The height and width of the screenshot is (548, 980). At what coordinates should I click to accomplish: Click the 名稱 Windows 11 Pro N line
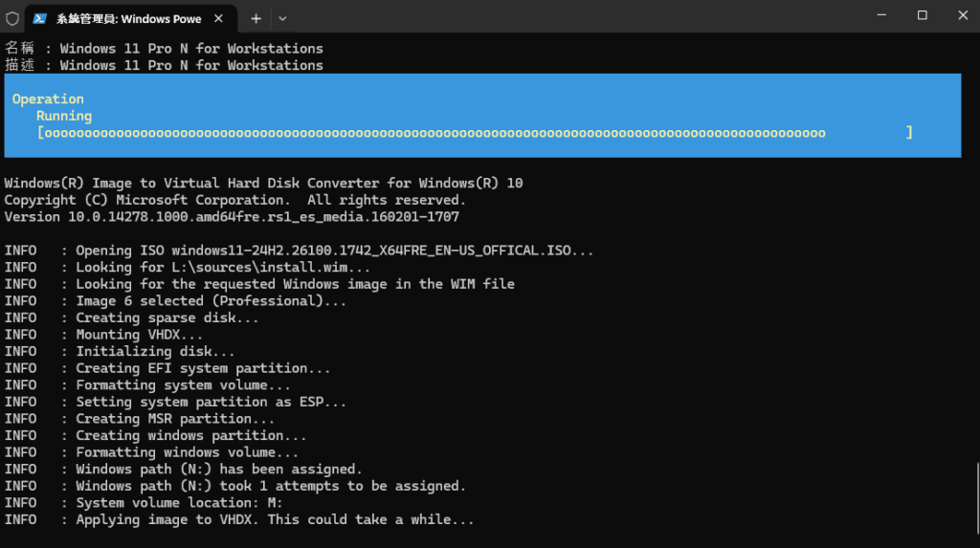(164, 49)
